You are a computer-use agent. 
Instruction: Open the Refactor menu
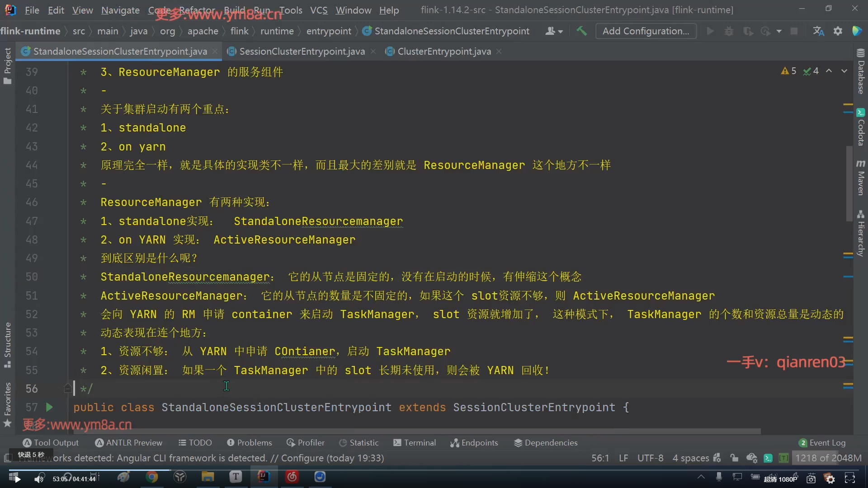click(197, 10)
